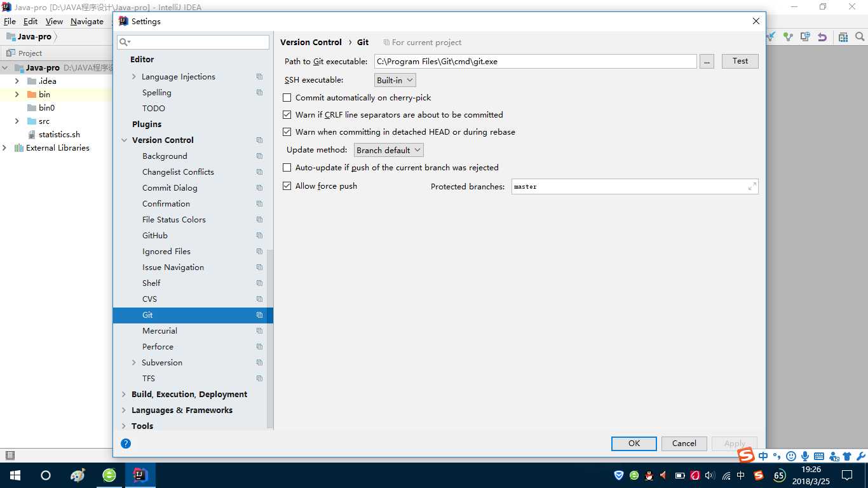The height and width of the screenshot is (488, 868).
Task: Uncheck Warn when committing in detached HEAD
Action: (287, 132)
